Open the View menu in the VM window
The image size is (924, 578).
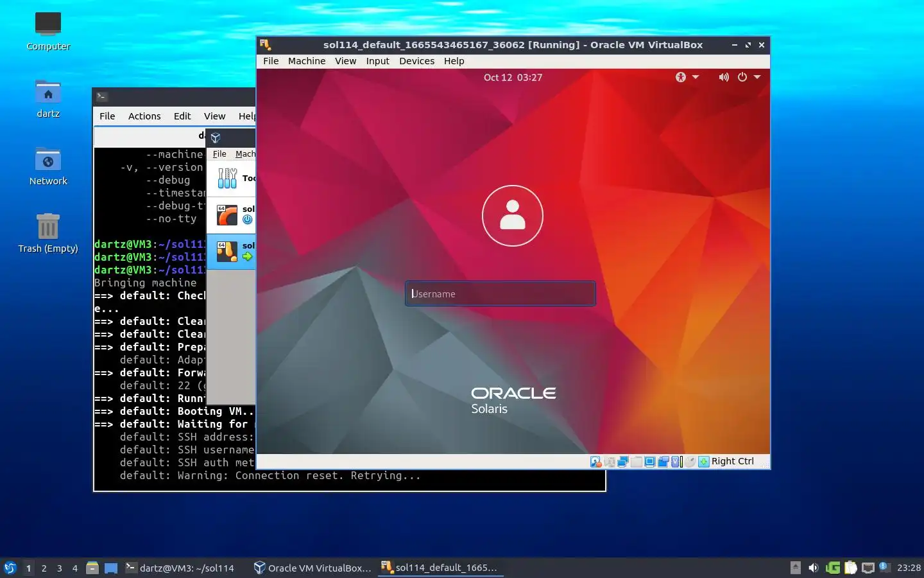(345, 61)
